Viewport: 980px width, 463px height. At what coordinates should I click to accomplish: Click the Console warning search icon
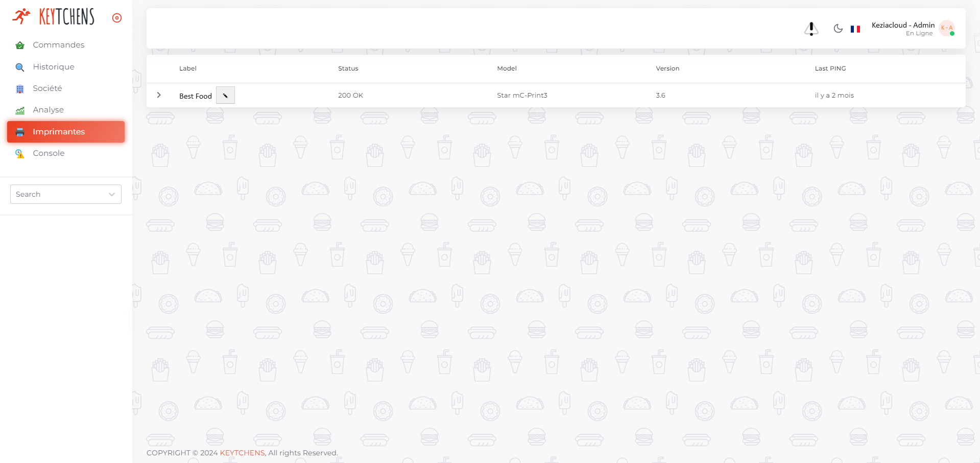click(x=20, y=154)
